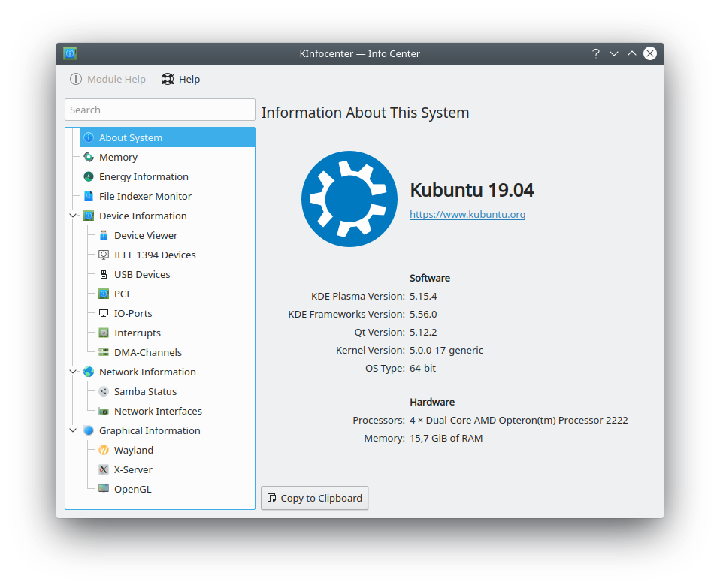This screenshot has width=720, height=588.
Task: Click the X-Server icon
Action: [104, 469]
